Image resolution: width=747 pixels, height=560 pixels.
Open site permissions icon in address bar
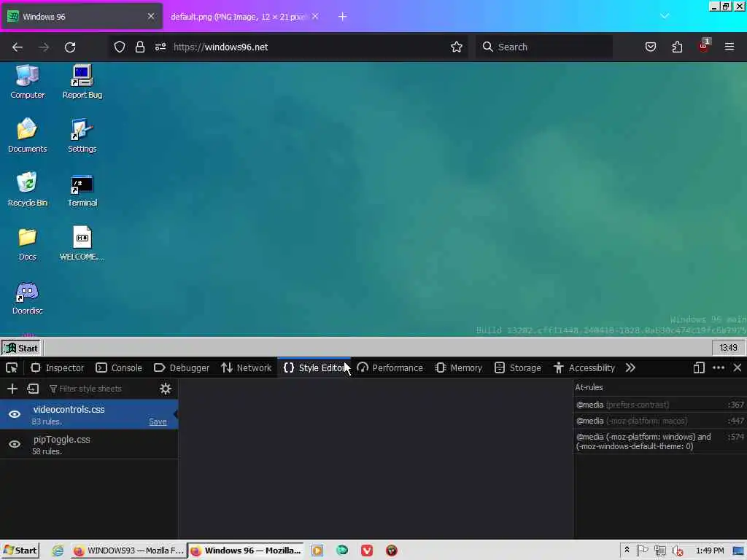tap(160, 47)
